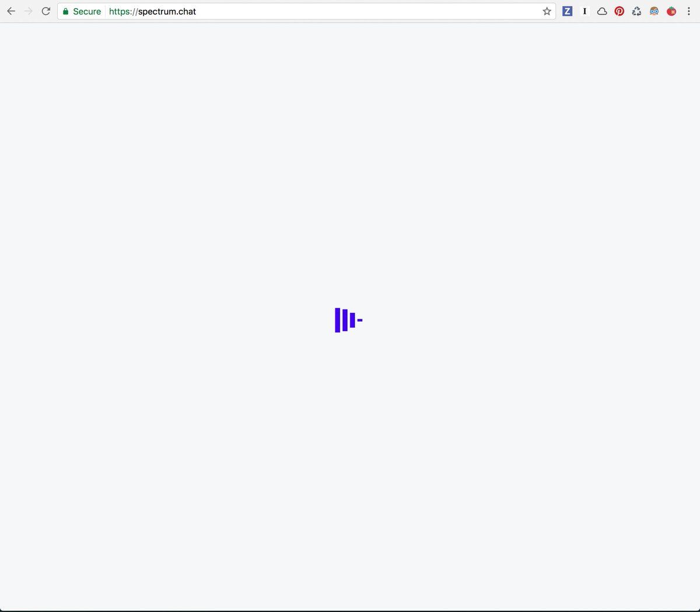This screenshot has height=612, width=700.
Task: Click the forward navigation arrow
Action: point(29,11)
